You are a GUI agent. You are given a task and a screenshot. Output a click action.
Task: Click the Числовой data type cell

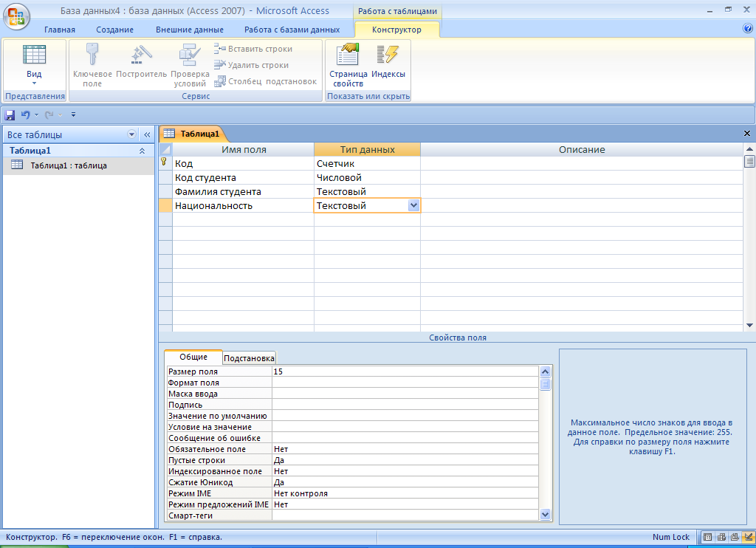tap(368, 177)
